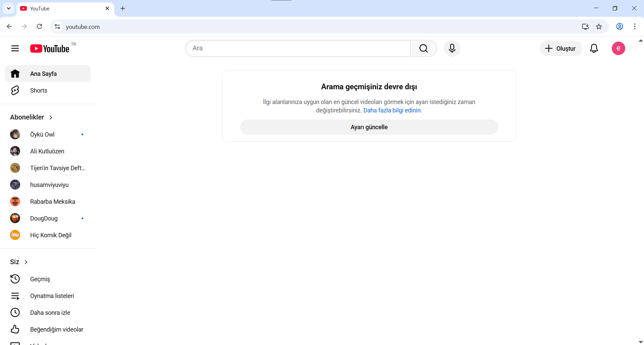Open husamviyuviyu channel avatar
The image size is (644, 345).
(x=15, y=185)
